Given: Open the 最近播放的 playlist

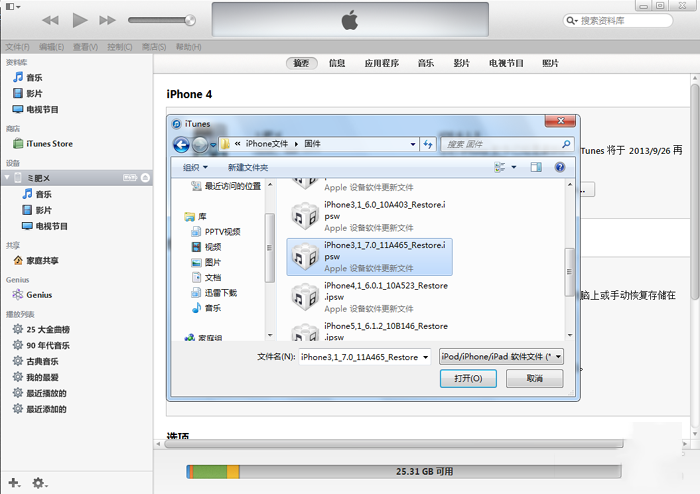Looking at the screenshot, I should 46,393.
